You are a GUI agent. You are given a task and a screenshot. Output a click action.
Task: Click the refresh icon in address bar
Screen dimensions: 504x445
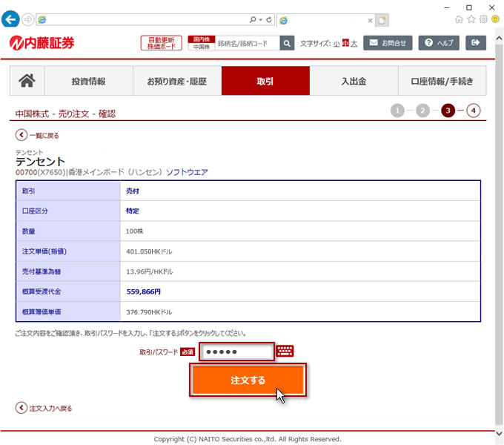tap(269, 20)
